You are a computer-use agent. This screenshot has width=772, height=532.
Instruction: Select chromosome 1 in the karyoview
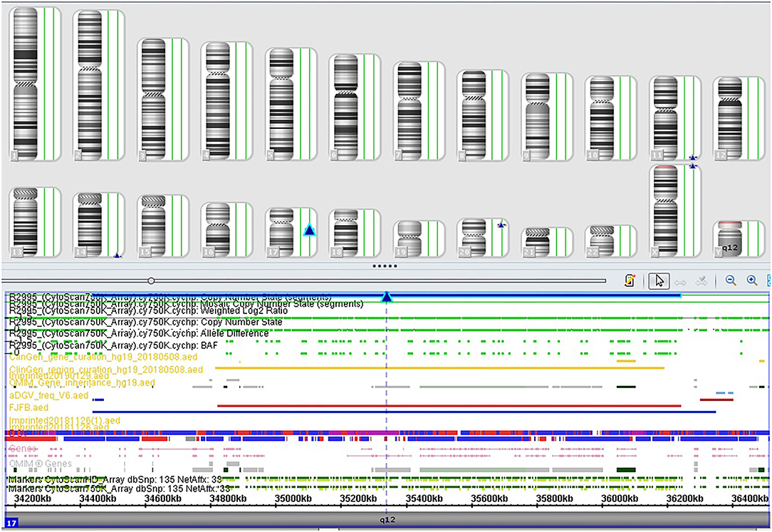[25, 83]
